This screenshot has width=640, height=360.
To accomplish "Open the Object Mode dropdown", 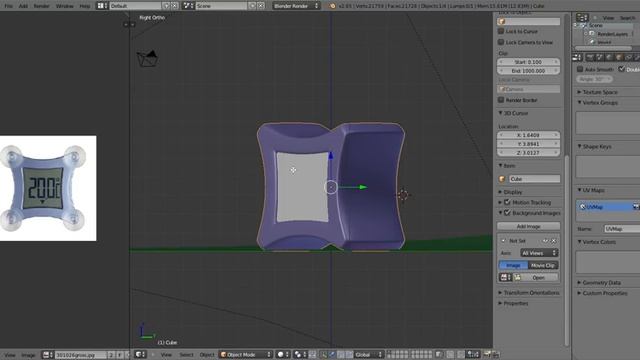I will coord(246,354).
